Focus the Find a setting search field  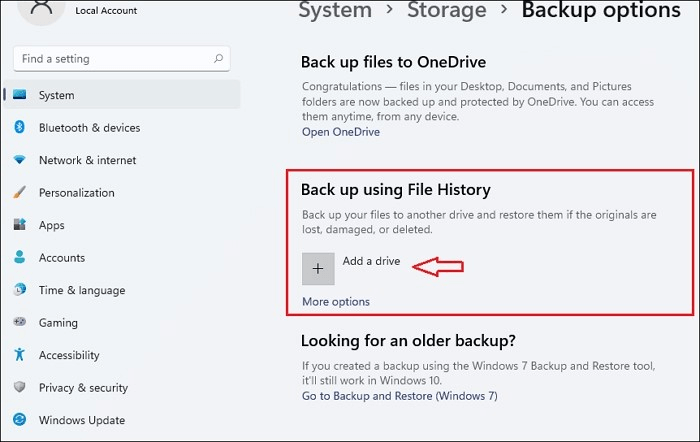[110, 59]
